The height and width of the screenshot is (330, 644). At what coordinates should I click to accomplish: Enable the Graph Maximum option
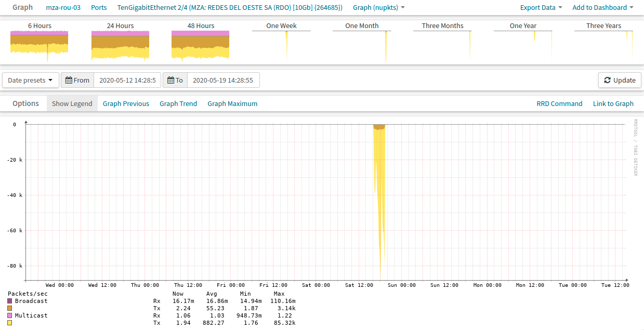pos(232,103)
